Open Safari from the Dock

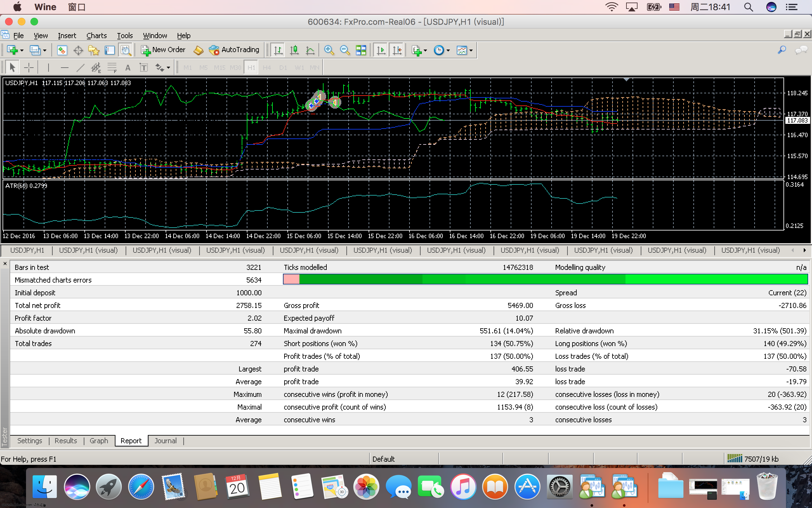click(141, 487)
